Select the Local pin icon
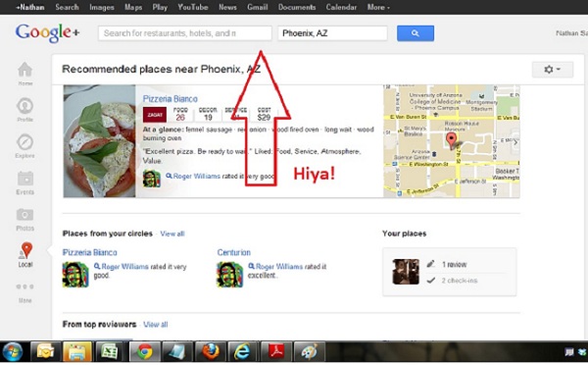The height and width of the screenshot is (365, 588). [25, 250]
